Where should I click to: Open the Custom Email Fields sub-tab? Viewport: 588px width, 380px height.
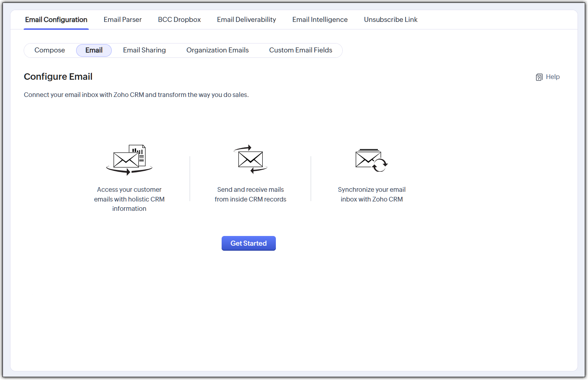tap(301, 50)
